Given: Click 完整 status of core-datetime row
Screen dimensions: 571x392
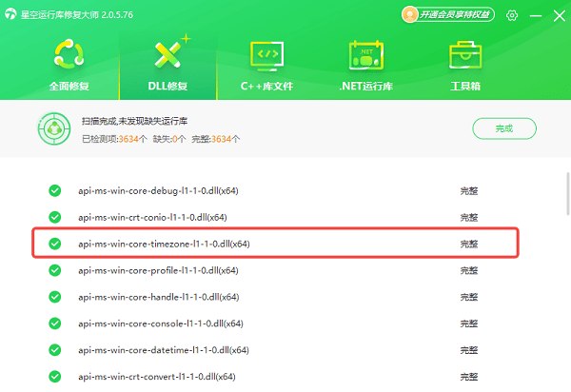Looking at the screenshot, I should tap(468, 350).
